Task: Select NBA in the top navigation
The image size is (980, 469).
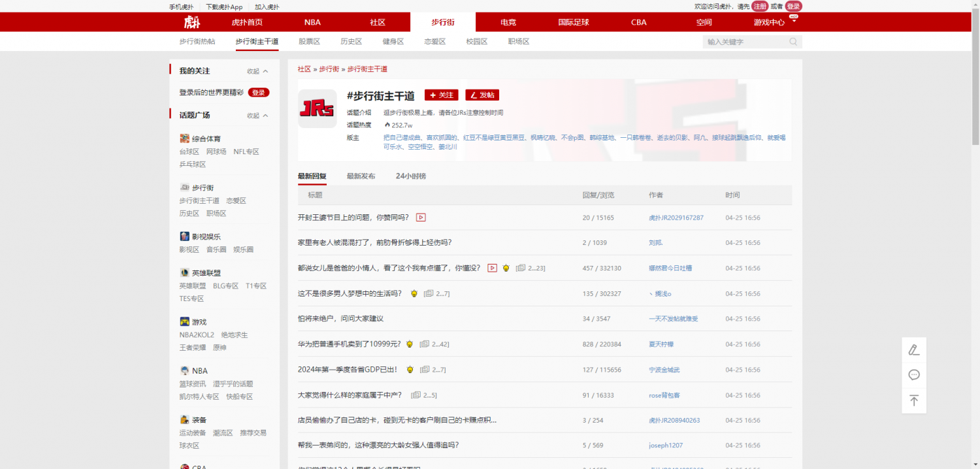Action: point(312,22)
